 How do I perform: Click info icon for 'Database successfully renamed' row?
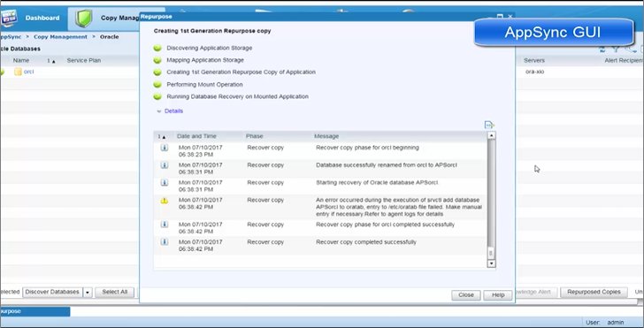point(164,165)
